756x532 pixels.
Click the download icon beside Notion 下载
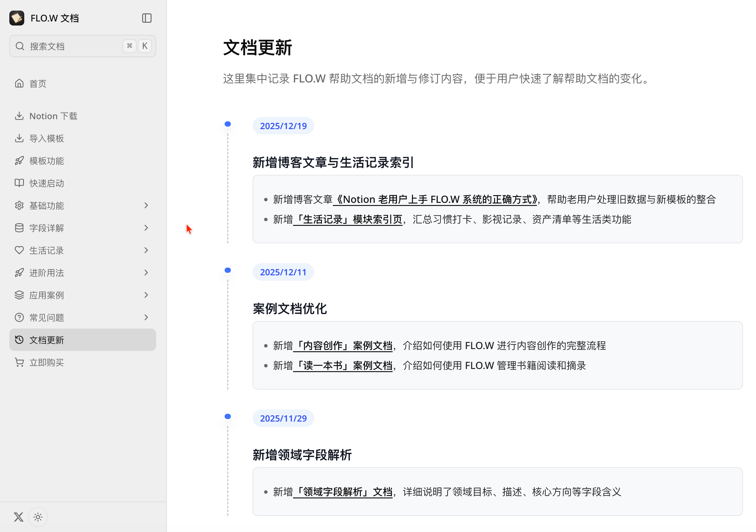[x=19, y=116]
